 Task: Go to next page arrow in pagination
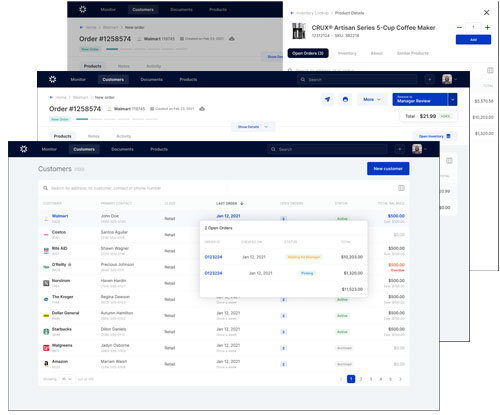[x=400, y=379]
